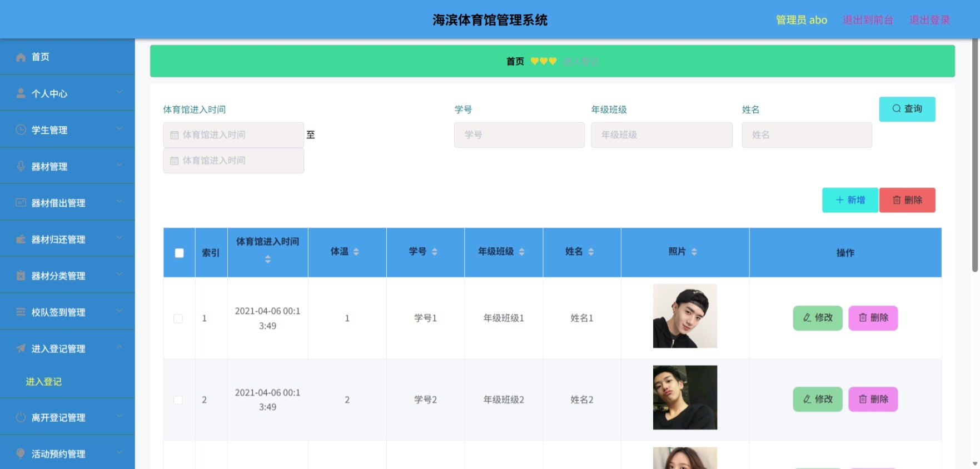
Task: Sort table by 姓名 column arrows
Action: tap(591, 252)
